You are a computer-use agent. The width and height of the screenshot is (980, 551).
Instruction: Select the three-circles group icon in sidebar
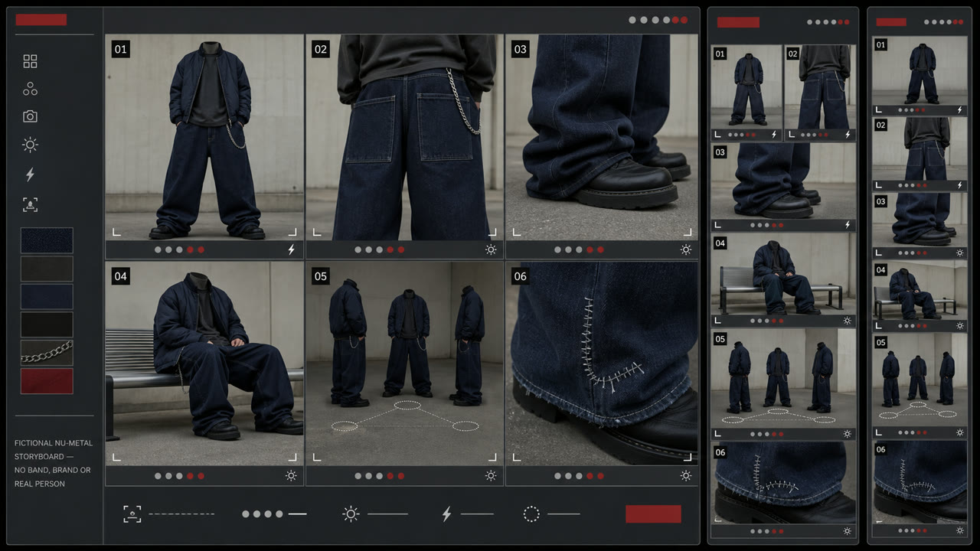point(30,89)
